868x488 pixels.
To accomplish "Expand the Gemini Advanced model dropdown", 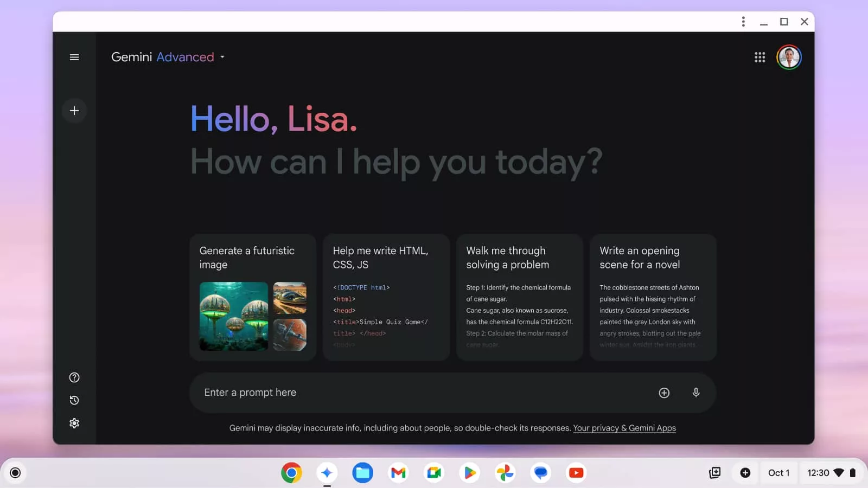I will click(222, 57).
